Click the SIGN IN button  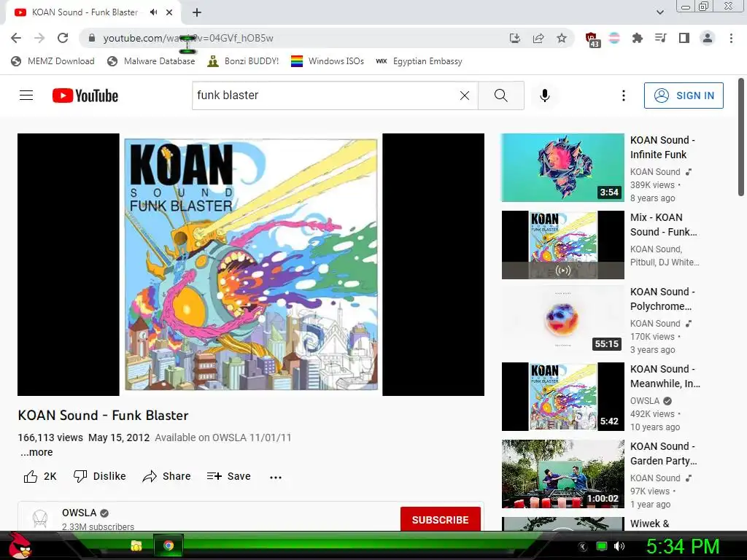pos(684,96)
